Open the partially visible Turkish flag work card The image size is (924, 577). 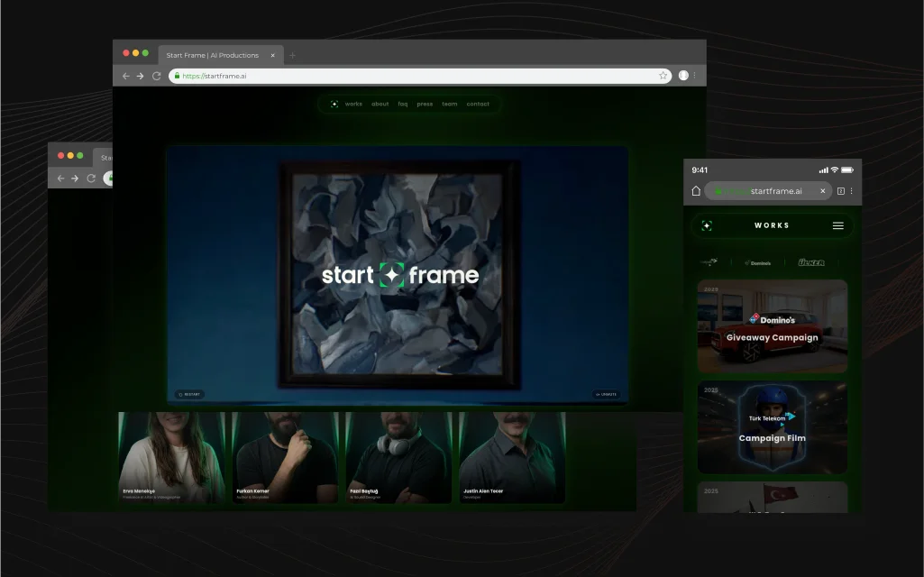point(772,498)
